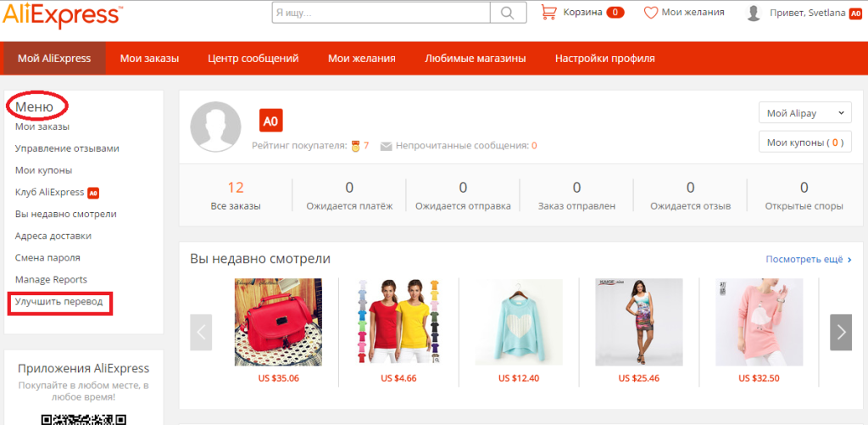
Task: Click Ожидается платёж counter
Action: click(x=349, y=195)
